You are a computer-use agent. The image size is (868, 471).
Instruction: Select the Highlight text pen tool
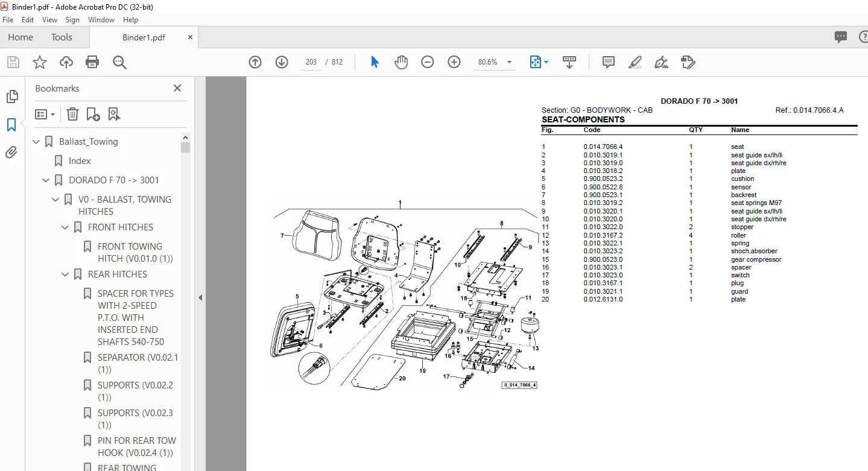(x=635, y=62)
